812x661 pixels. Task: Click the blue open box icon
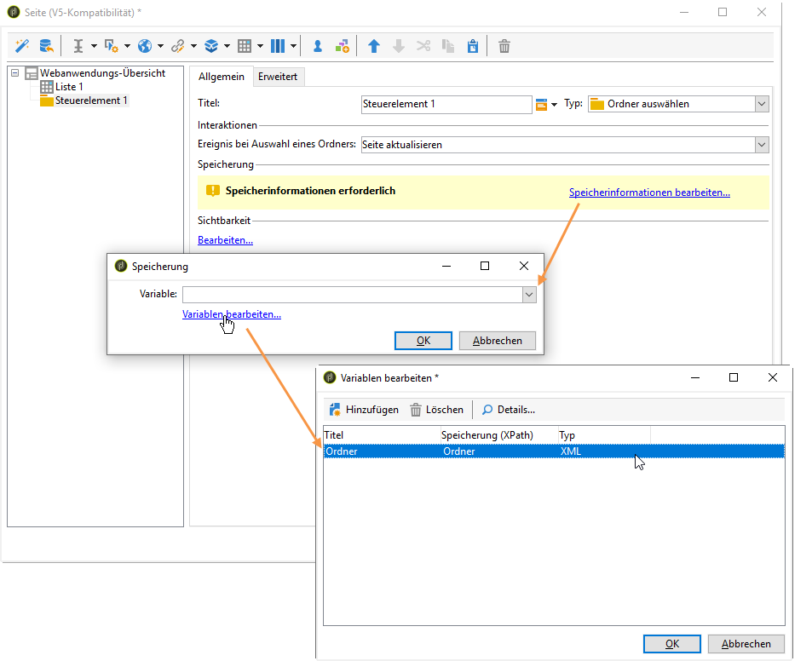pos(211,46)
